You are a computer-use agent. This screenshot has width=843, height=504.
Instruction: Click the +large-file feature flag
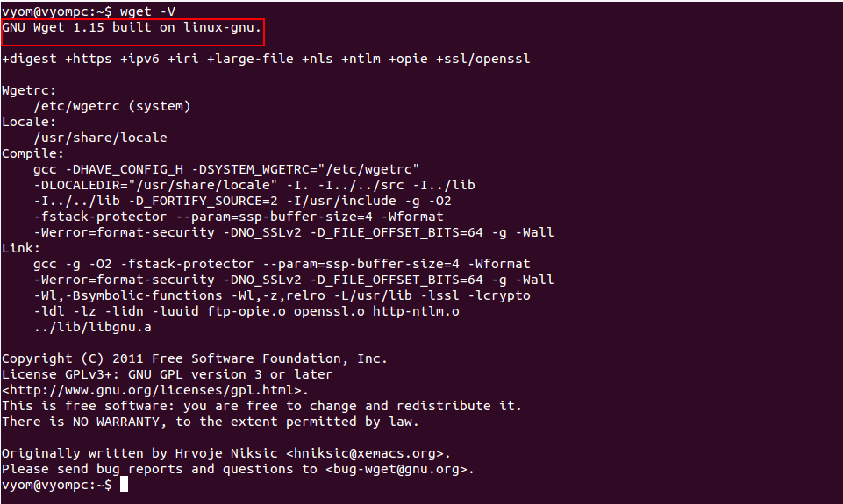click(x=250, y=59)
